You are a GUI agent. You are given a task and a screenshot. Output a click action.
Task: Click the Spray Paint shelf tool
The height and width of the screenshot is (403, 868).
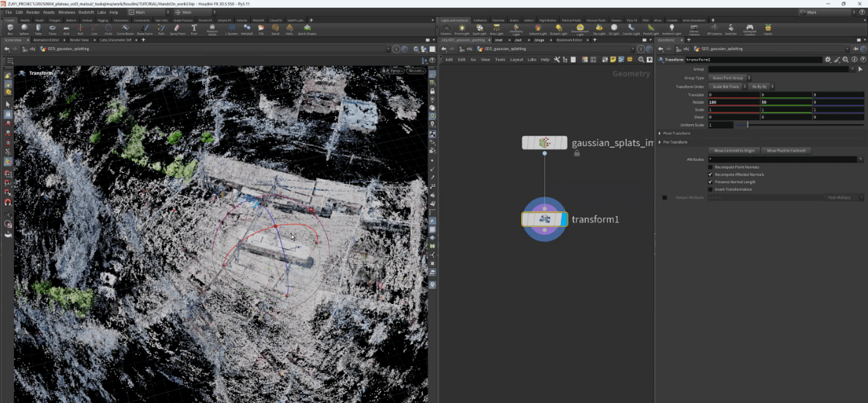(x=177, y=29)
